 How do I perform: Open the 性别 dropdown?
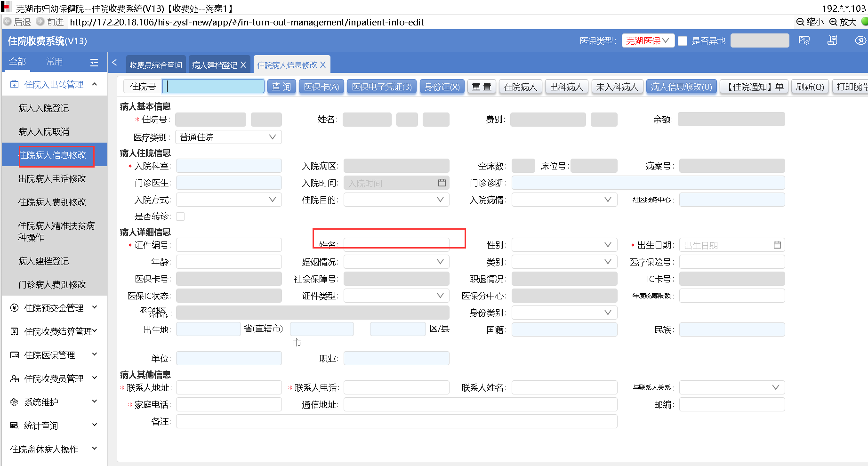coord(564,245)
